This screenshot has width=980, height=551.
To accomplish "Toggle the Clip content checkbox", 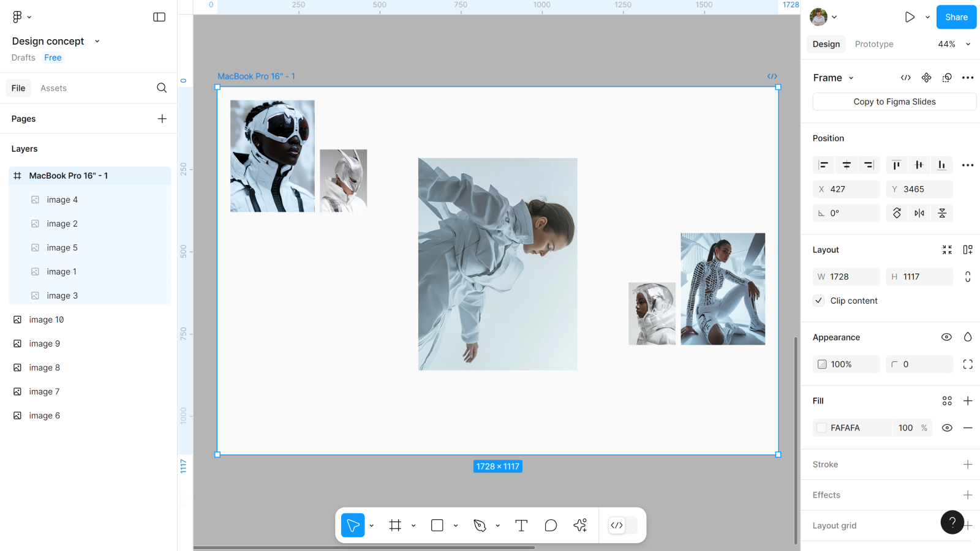I will pos(819,301).
